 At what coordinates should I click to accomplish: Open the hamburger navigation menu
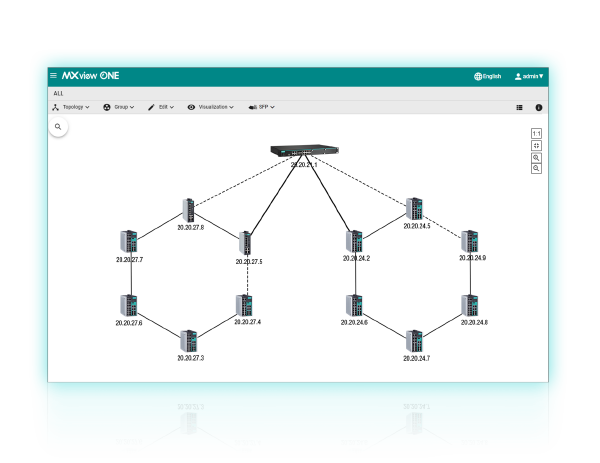54,76
